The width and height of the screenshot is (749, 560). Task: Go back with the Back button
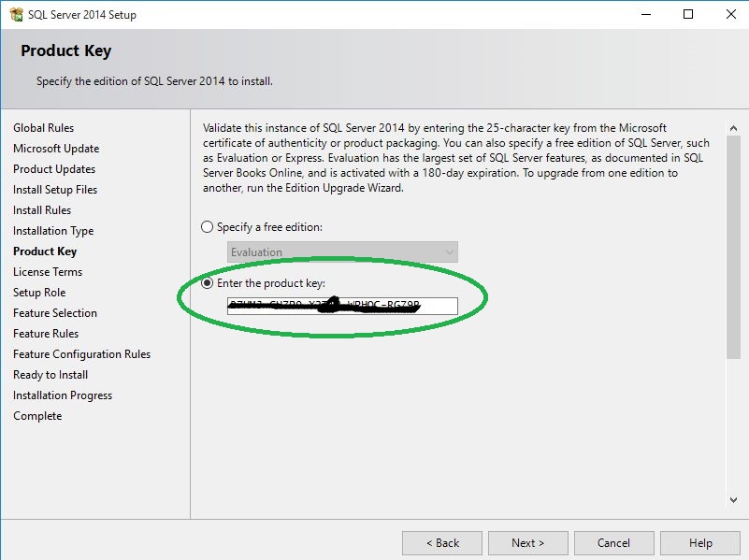pyautogui.click(x=442, y=543)
